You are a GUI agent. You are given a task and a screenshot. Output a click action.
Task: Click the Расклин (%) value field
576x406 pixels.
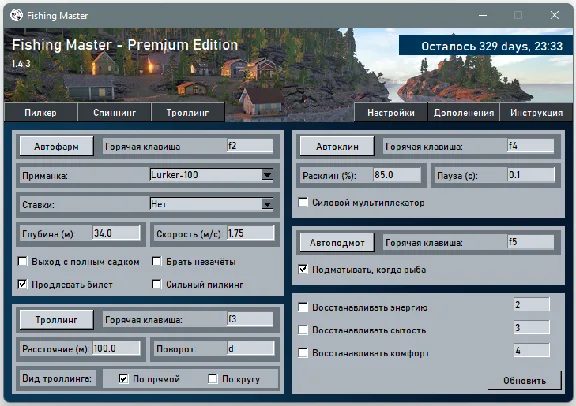(x=397, y=175)
